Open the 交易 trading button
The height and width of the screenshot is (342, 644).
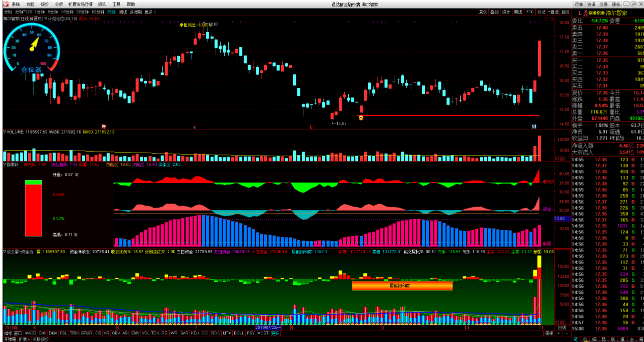point(603,4)
